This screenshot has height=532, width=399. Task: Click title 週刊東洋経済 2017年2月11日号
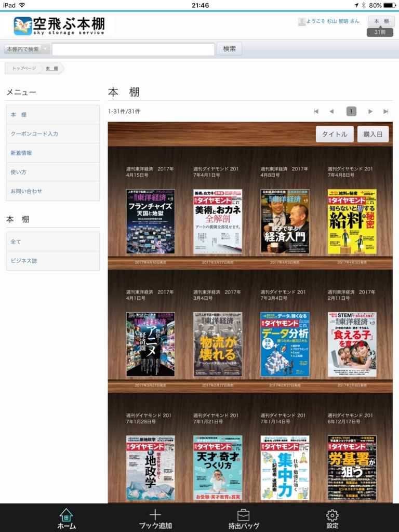point(352,295)
